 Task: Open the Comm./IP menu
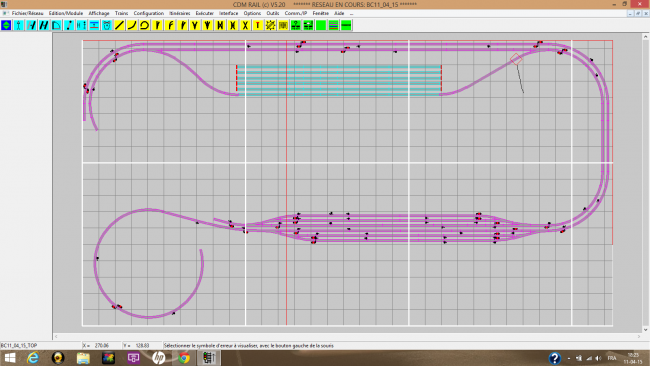[x=296, y=13]
